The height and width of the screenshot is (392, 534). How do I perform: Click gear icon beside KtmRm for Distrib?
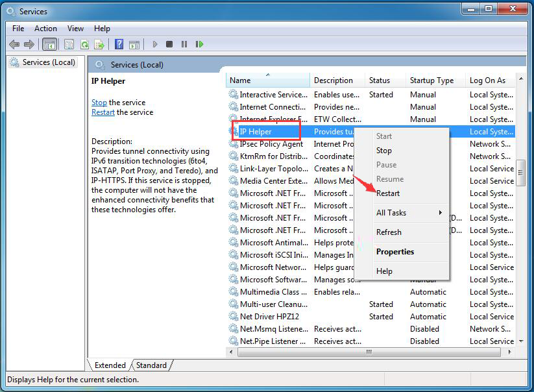[234, 156]
